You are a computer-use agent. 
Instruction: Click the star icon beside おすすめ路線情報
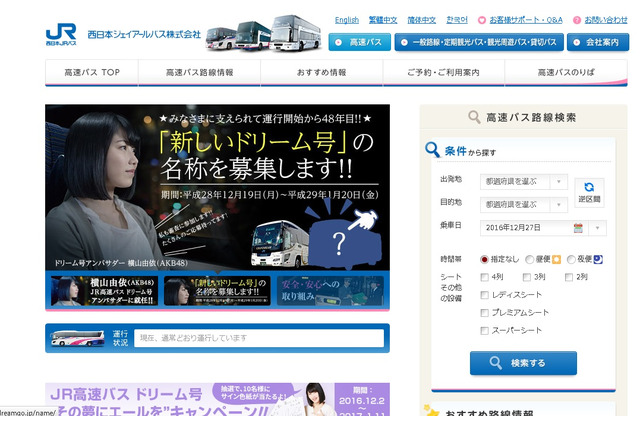pyautogui.click(x=431, y=410)
